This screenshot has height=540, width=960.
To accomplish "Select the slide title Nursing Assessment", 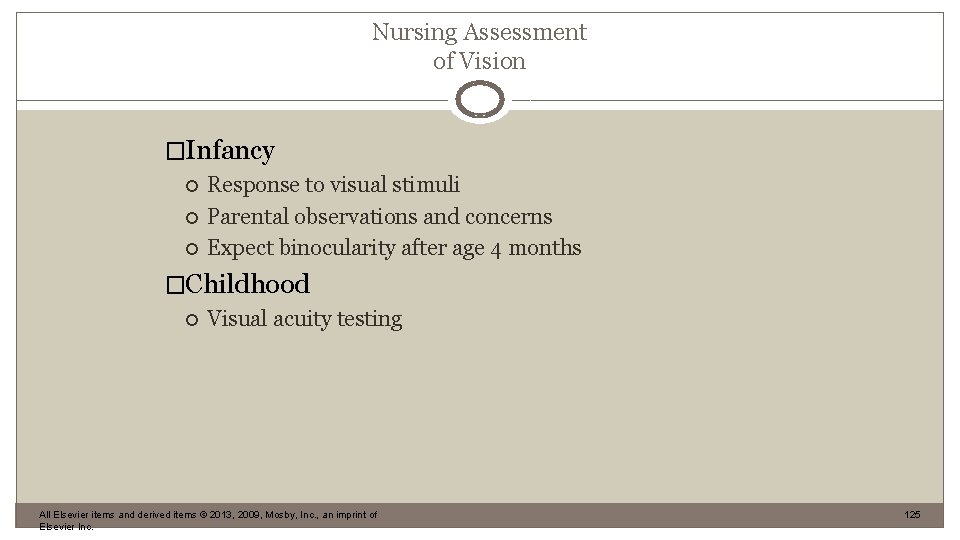I will (479, 32).
